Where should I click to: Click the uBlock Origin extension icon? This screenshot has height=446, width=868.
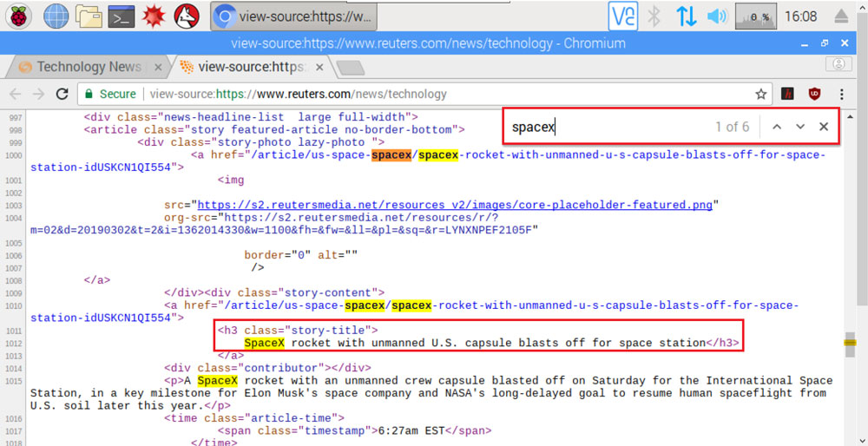point(814,94)
